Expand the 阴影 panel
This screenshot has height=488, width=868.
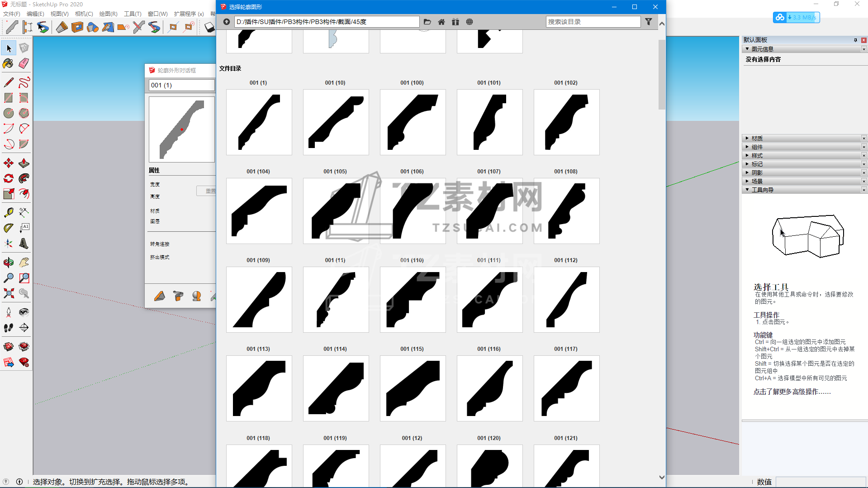(747, 172)
